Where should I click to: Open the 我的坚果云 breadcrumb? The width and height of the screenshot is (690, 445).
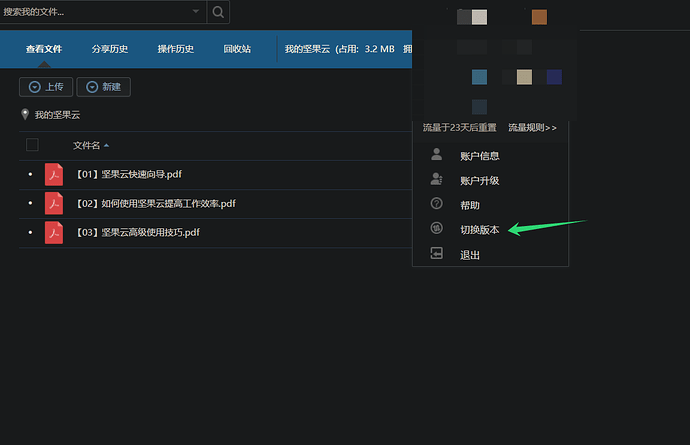pyautogui.click(x=57, y=115)
